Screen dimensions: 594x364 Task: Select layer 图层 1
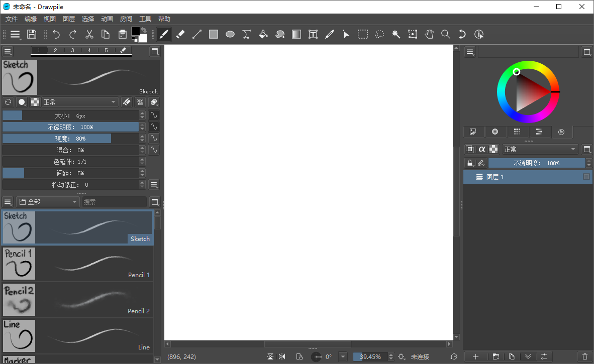pyautogui.click(x=528, y=177)
